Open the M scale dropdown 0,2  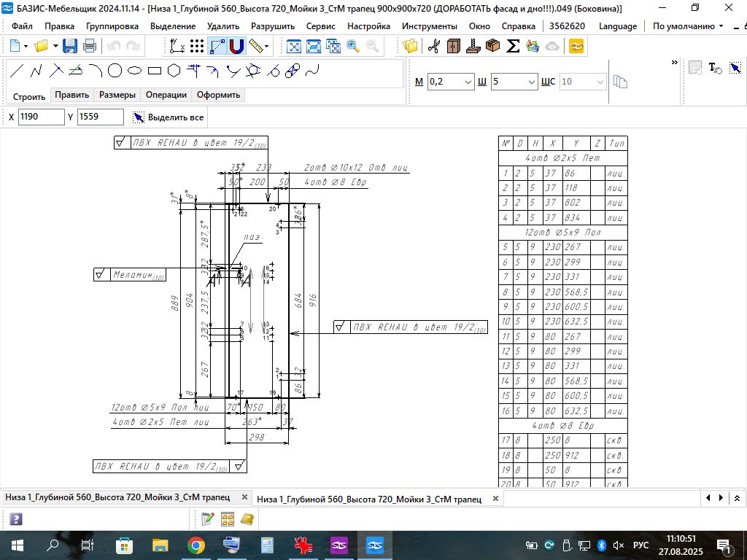tap(468, 82)
